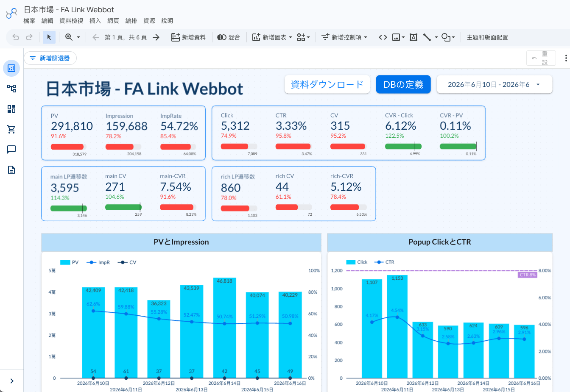Click page indicator 第 1 頁，共 6 頁

pos(126,37)
